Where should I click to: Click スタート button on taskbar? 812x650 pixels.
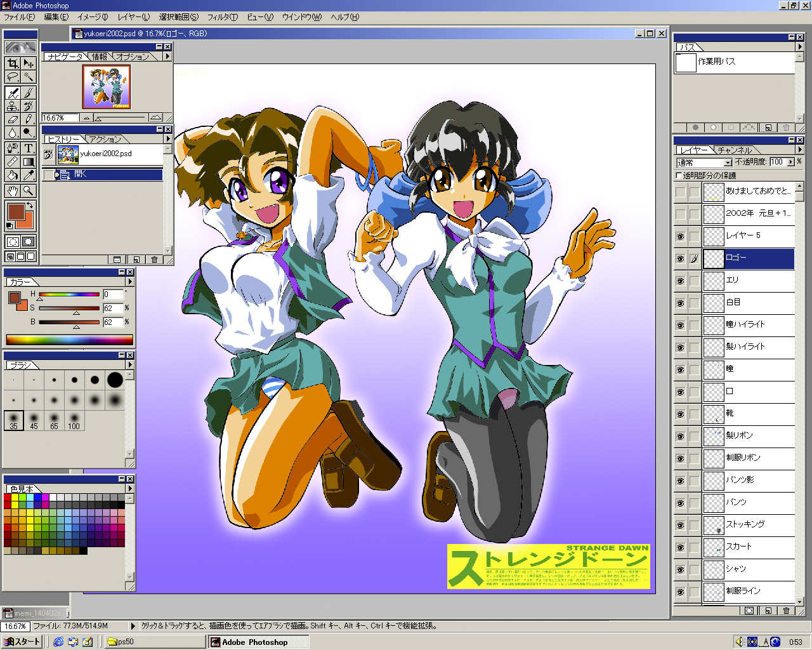(22, 642)
